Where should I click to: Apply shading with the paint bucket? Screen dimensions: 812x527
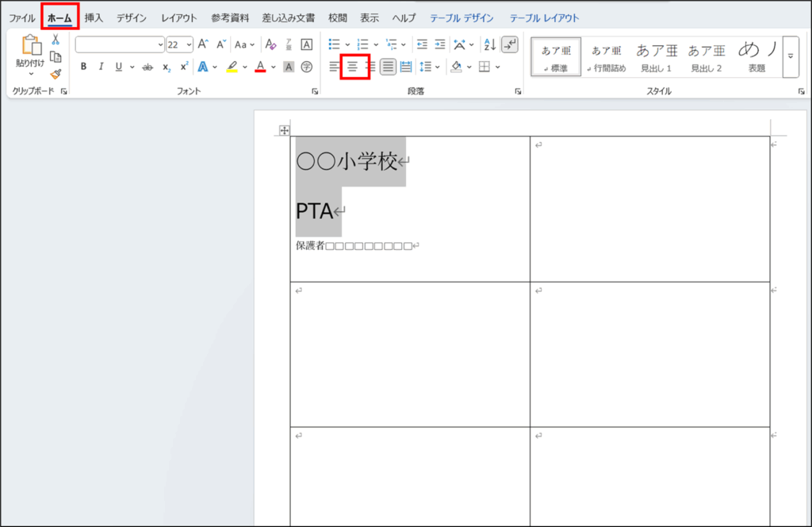(x=456, y=67)
